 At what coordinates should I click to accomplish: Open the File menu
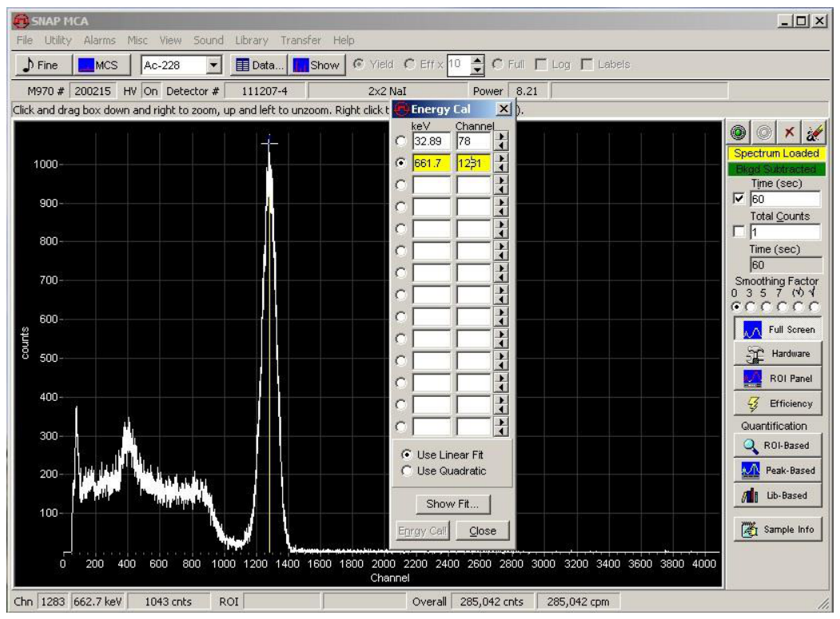[25, 40]
